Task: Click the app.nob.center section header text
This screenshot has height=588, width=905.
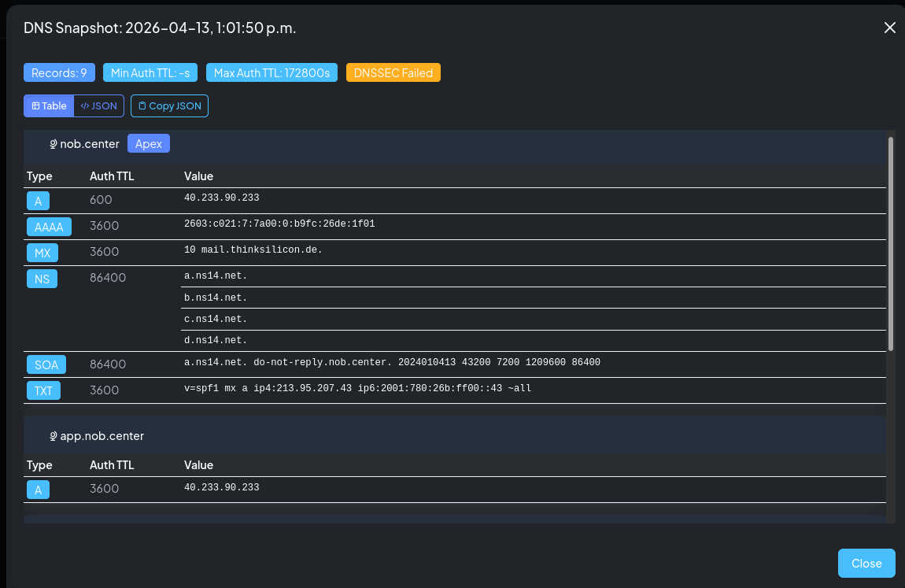Action: pyautogui.click(x=102, y=435)
